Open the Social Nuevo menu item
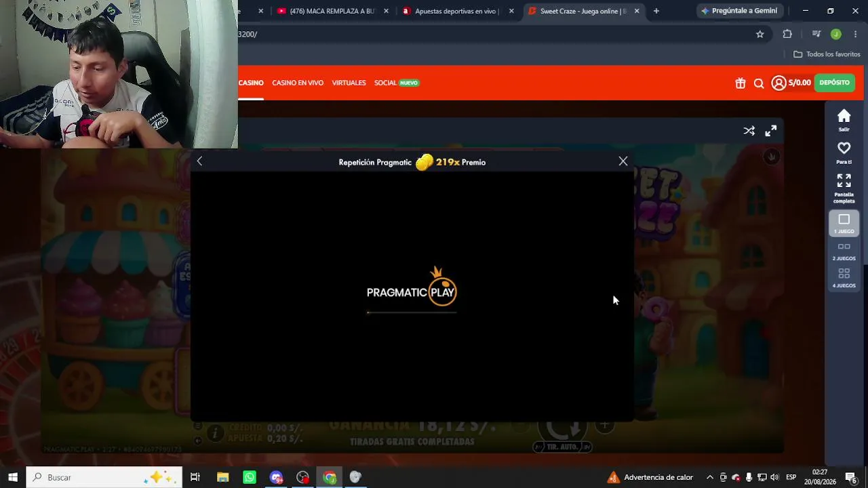 pyautogui.click(x=397, y=83)
